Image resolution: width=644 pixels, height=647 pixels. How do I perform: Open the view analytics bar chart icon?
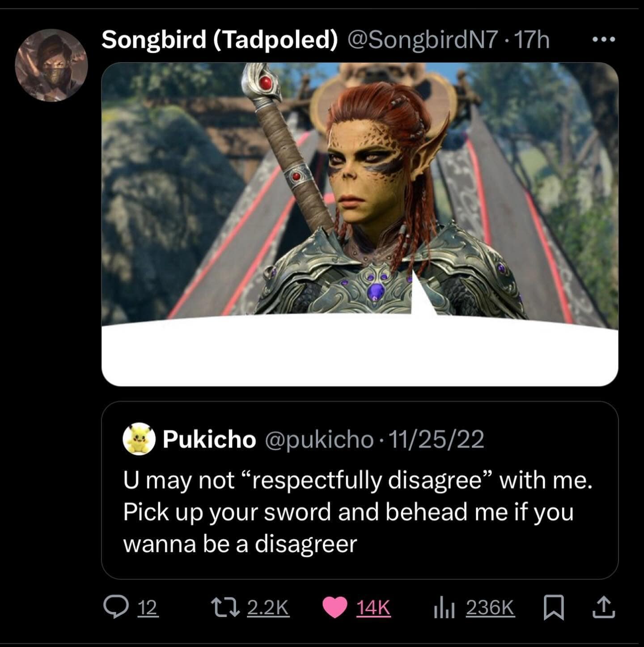[444, 608]
